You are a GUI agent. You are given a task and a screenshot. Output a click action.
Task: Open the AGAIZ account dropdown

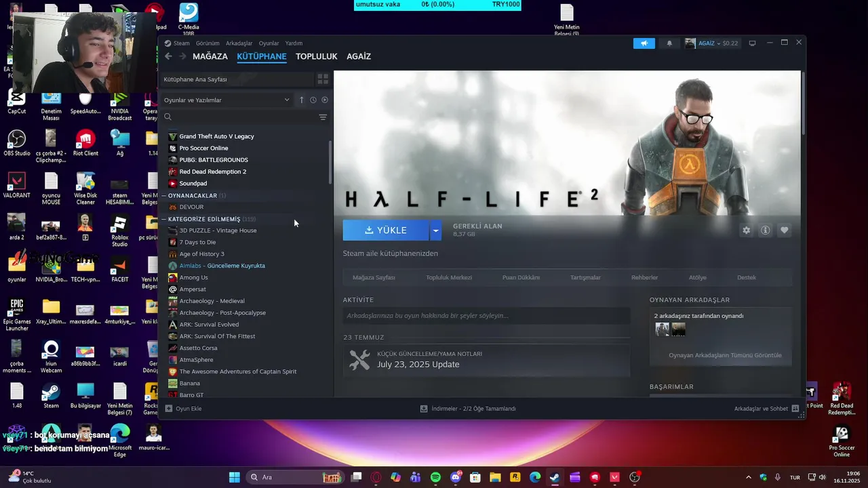tap(711, 43)
